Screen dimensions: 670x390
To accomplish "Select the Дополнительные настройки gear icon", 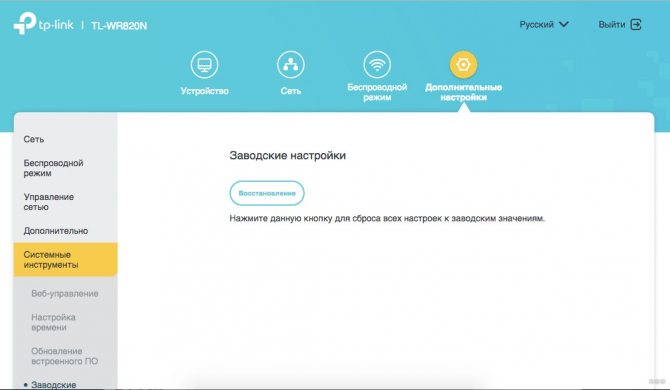I will (x=463, y=65).
